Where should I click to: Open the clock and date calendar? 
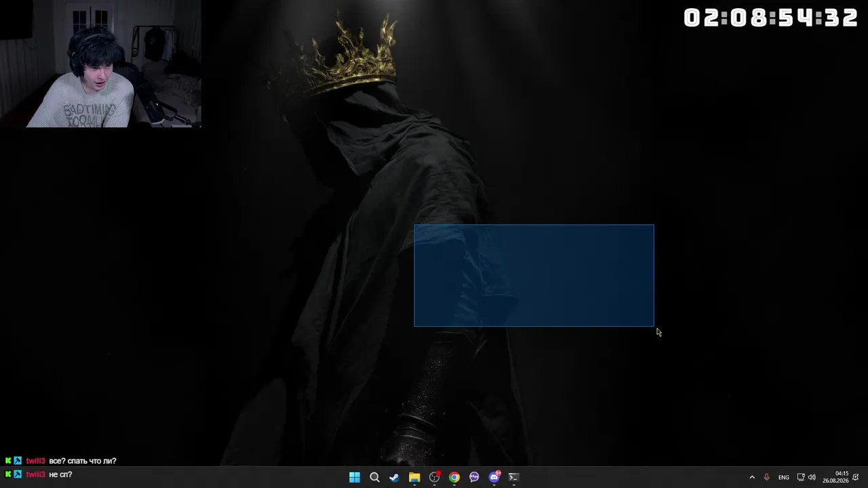(x=836, y=477)
